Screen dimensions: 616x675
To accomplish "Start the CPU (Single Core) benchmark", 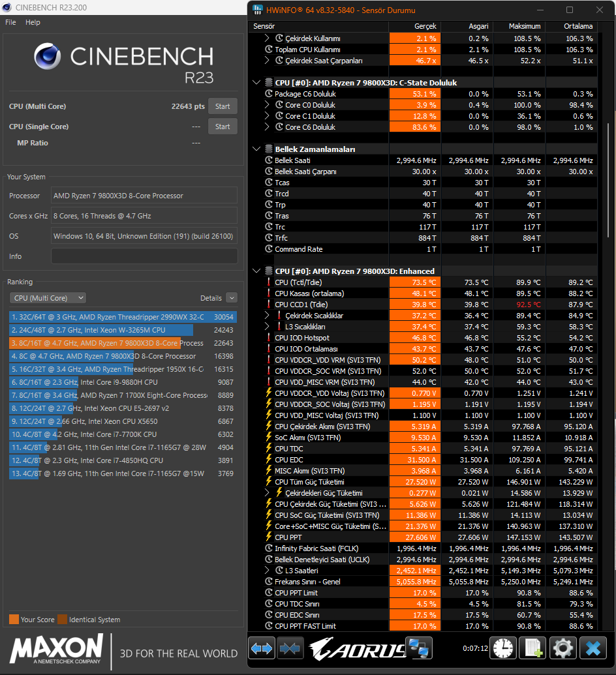I will (223, 127).
